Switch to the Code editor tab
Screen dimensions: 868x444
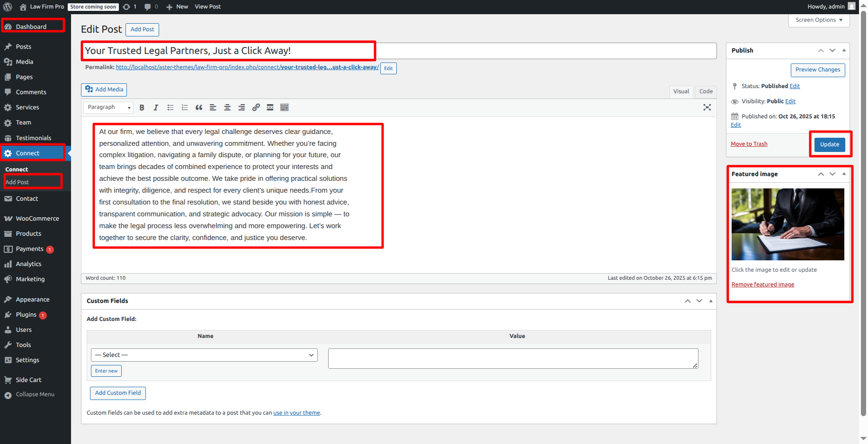(706, 91)
